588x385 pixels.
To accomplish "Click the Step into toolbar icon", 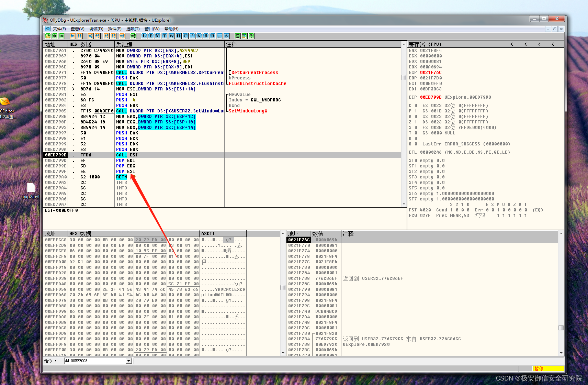I will (x=91, y=36).
